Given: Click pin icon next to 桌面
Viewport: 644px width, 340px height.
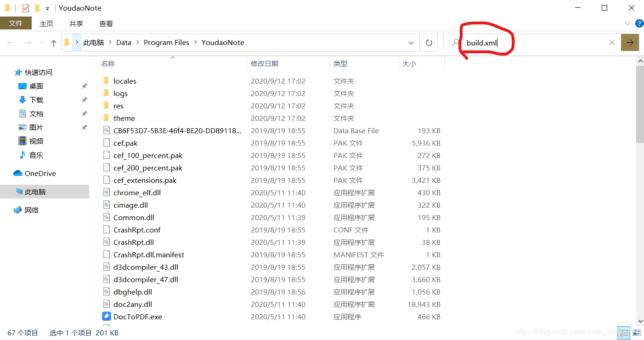Looking at the screenshot, I should pos(84,86).
